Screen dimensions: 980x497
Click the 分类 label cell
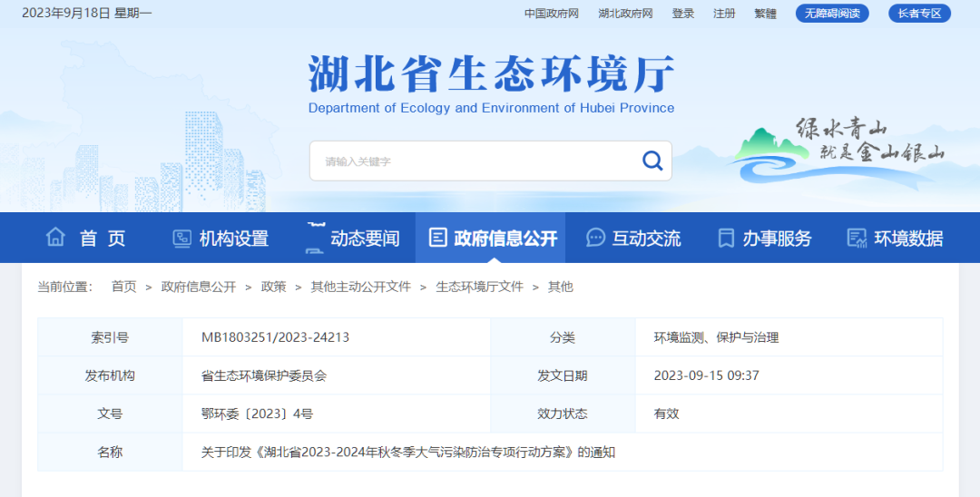[x=563, y=337]
